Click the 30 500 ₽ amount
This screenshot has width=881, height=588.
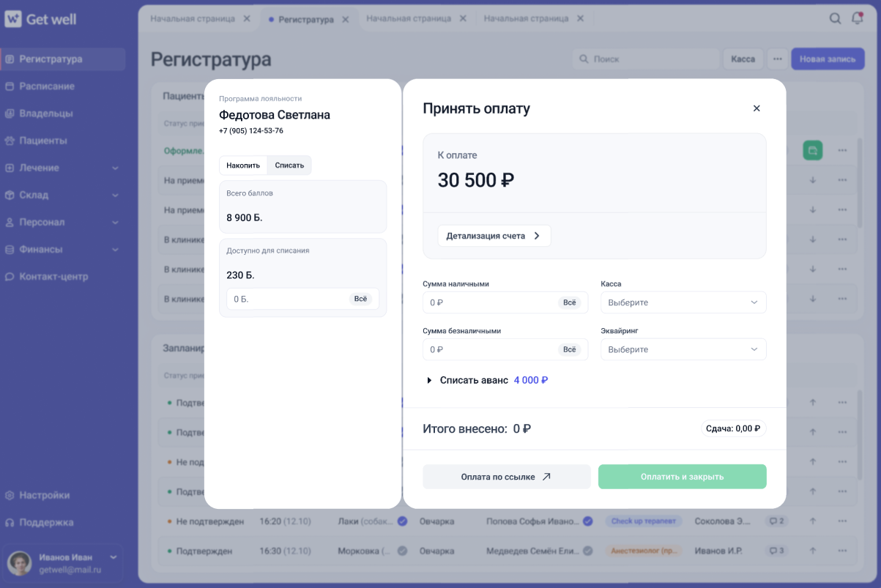(x=476, y=180)
